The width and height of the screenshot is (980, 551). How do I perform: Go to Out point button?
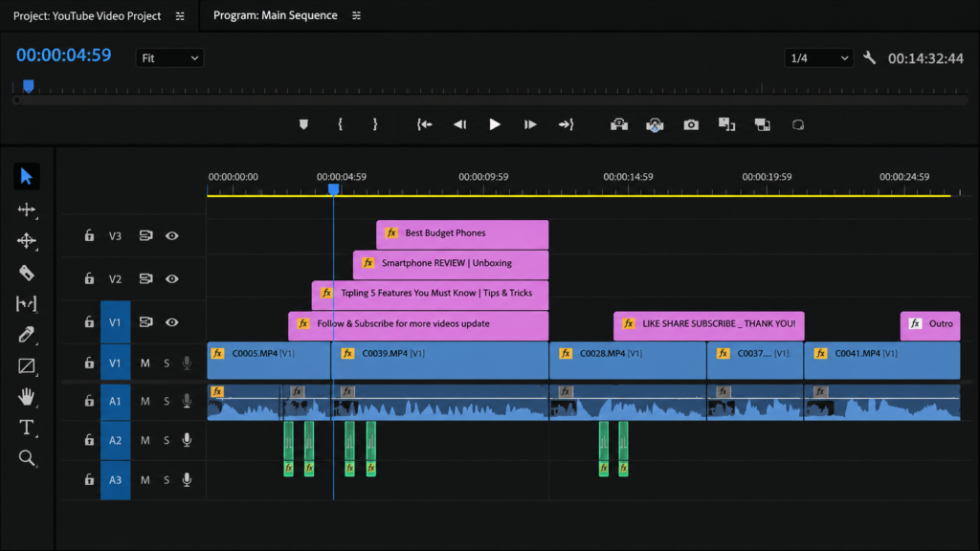tap(567, 124)
